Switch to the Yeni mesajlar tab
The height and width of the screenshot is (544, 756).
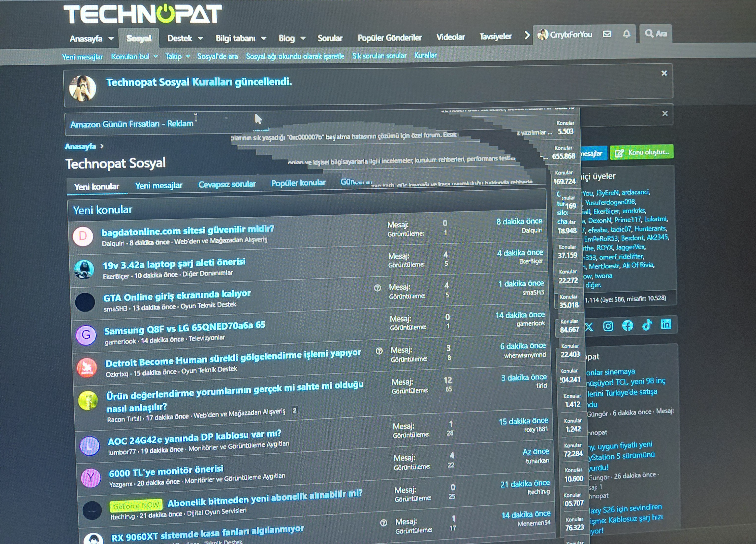click(159, 186)
